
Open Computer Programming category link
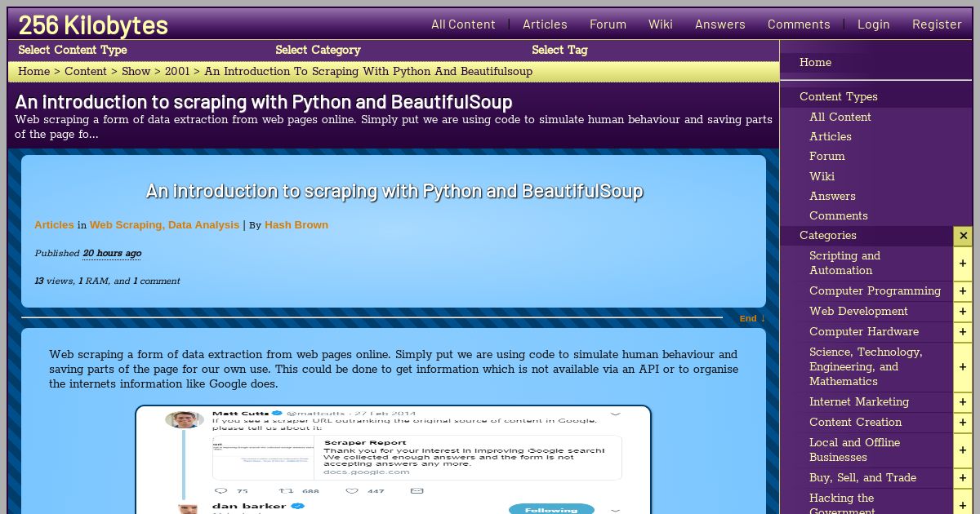pyautogui.click(x=875, y=291)
